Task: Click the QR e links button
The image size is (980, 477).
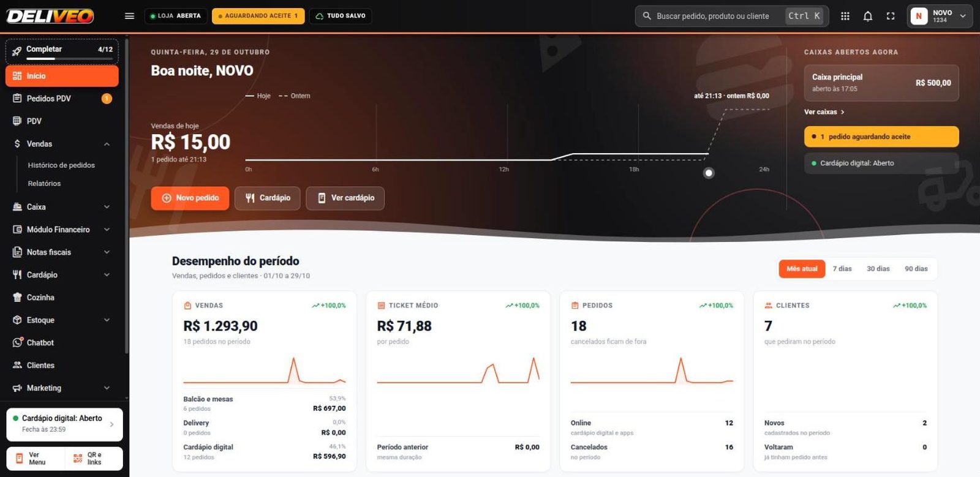Action: pyautogui.click(x=94, y=459)
